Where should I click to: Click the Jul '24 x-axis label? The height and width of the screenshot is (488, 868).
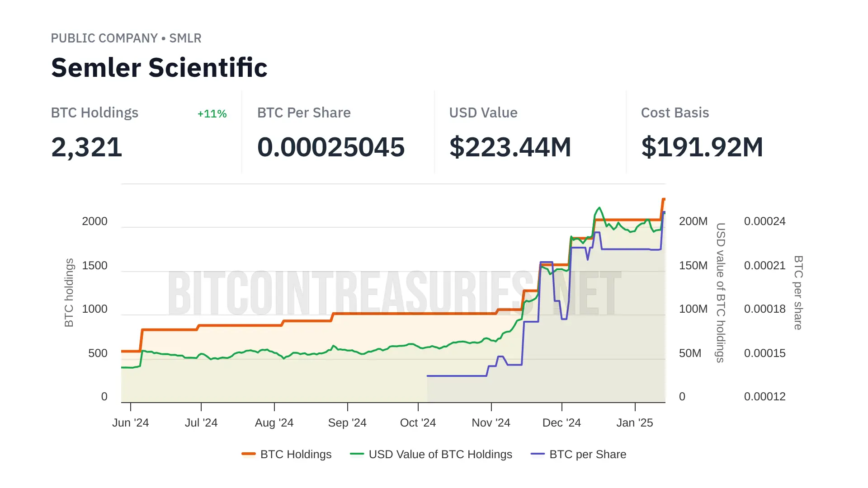click(x=201, y=423)
